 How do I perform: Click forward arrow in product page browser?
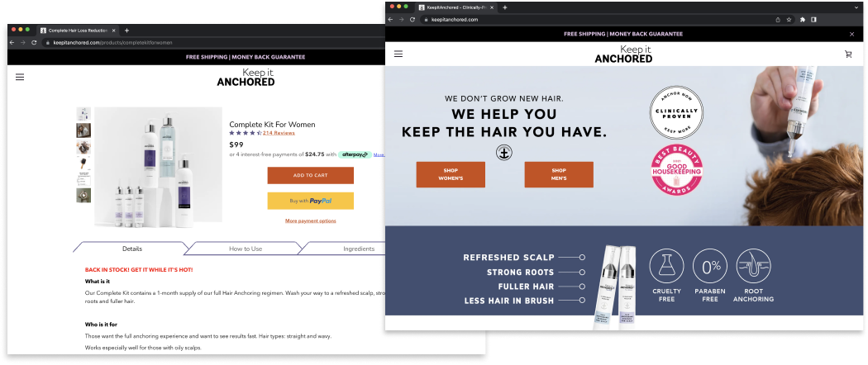point(22,43)
